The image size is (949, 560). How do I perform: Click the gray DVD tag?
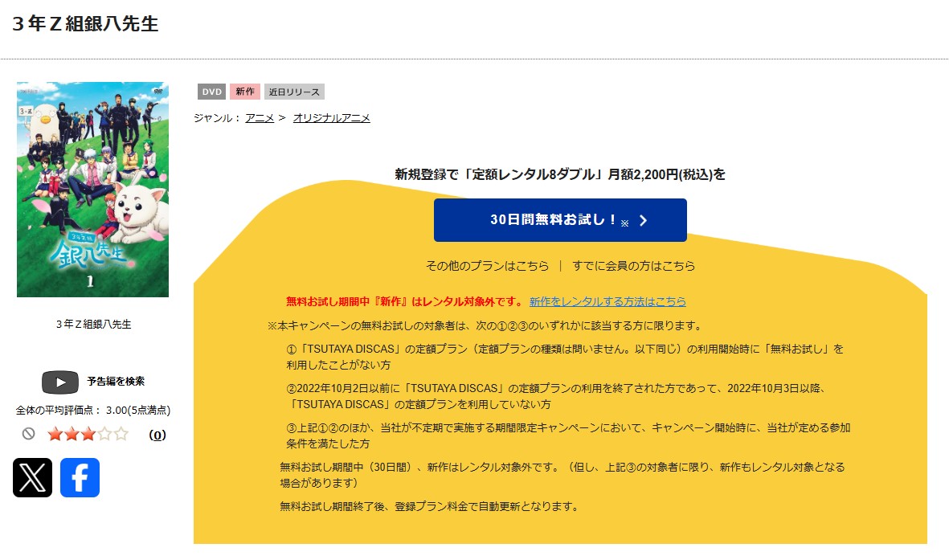(211, 92)
